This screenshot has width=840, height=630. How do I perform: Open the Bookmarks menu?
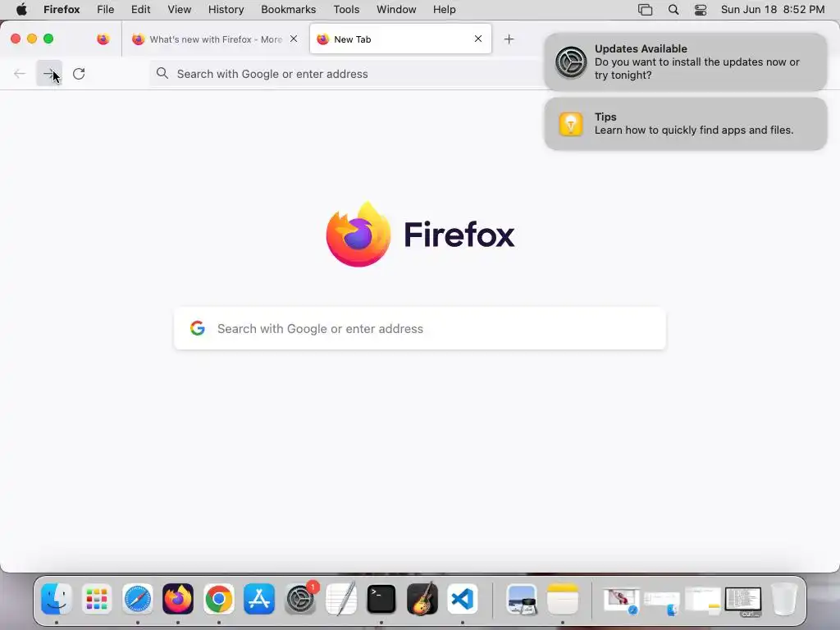pyautogui.click(x=289, y=10)
